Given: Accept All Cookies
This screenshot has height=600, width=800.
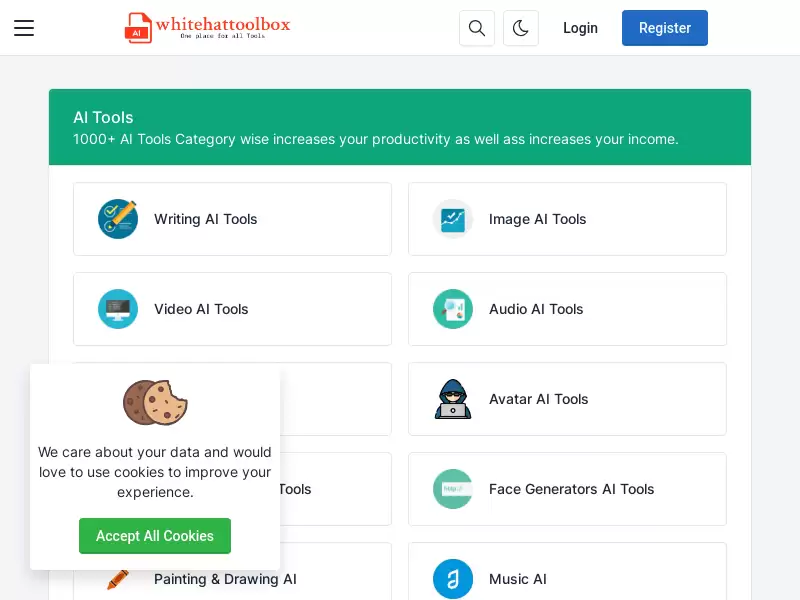Looking at the screenshot, I should [155, 536].
